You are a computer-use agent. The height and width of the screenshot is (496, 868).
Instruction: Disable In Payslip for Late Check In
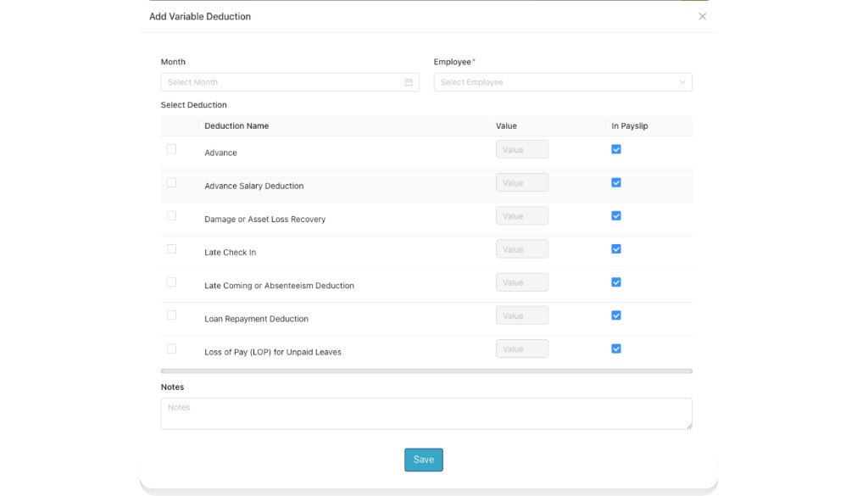tap(615, 248)
